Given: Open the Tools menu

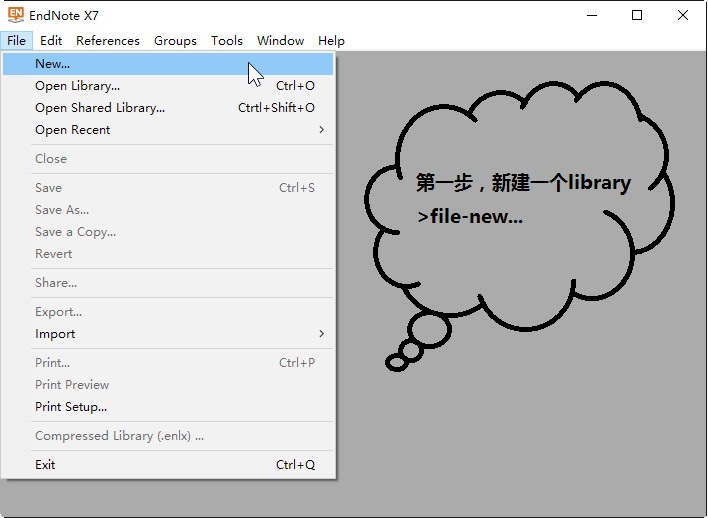Looking at the screenshot, I should 227,41.
